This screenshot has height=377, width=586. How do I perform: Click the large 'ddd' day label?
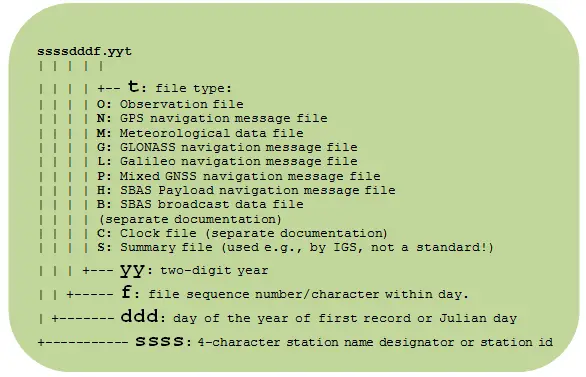(x=139, y=316)
